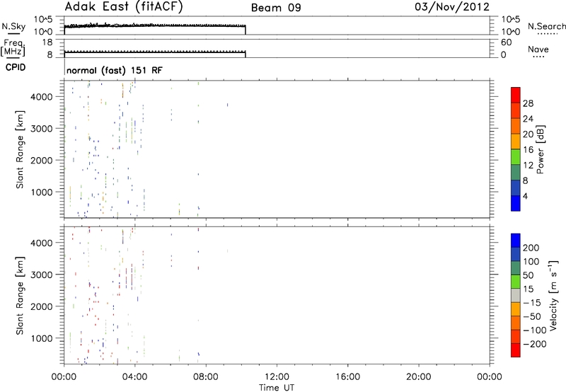Click the '60' Nave axis tick
The width and height of the screenshot is (566, 392).
pyautogui.click(x=506, y=42)
